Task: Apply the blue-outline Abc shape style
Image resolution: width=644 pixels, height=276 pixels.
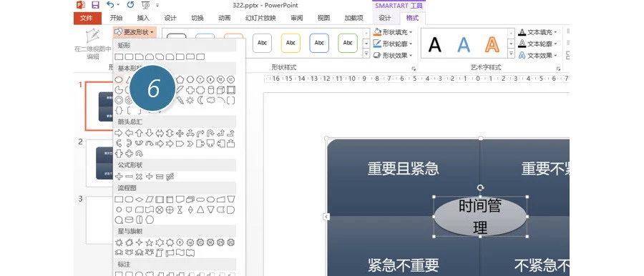Action: [319, 43]
